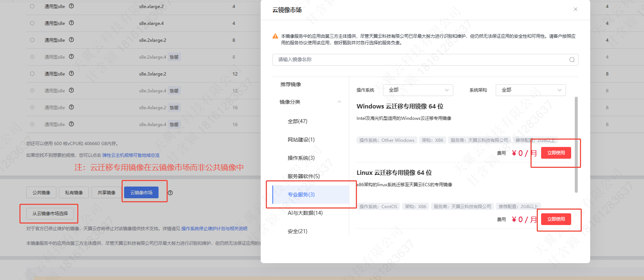This screenshot has height=280, width=644.
Task: Click the 从云镜像市场选择 button
Action: (x=50, y=214)
